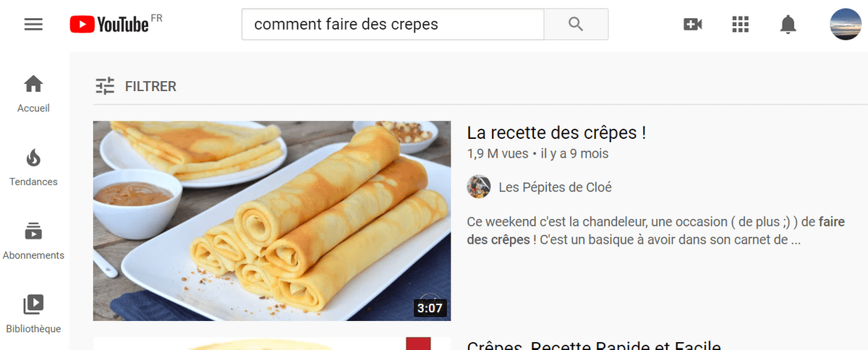Open the Crêpes, Recette Rapide et Facile video
The height and width of the screenshot is (350, 868).
pyautogui.click(x=594, y=345)
